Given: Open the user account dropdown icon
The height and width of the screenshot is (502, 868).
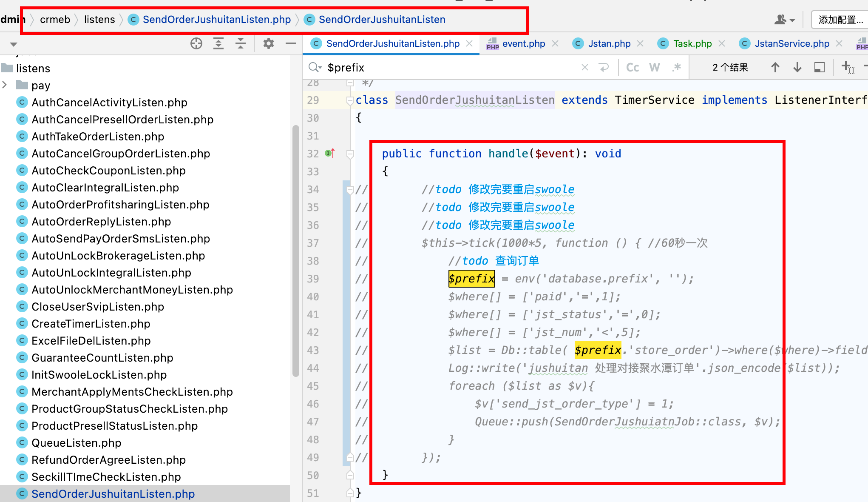Looking at the screenshot, I should pyautogui.click(x=785, y=20).
